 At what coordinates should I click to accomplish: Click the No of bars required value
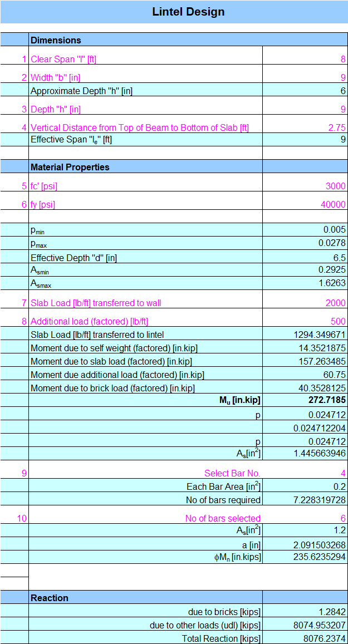point(305,499)
